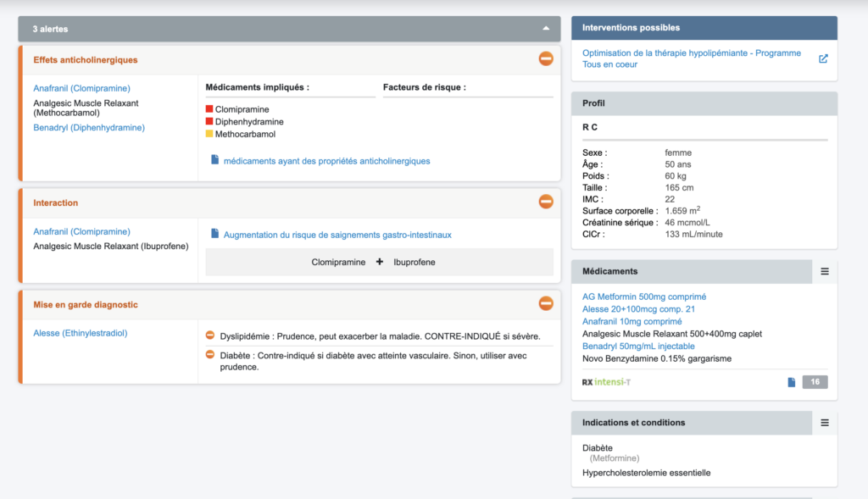This screenshot has width=868, height=499.
Task: Open Alesse 20+100mcg comp. 21 medication
Action: coord(639,309)
